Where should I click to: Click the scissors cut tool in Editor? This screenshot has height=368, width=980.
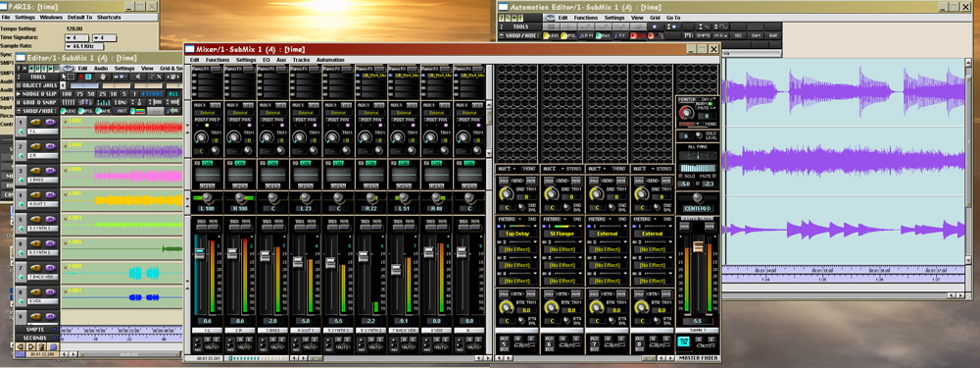156,77
